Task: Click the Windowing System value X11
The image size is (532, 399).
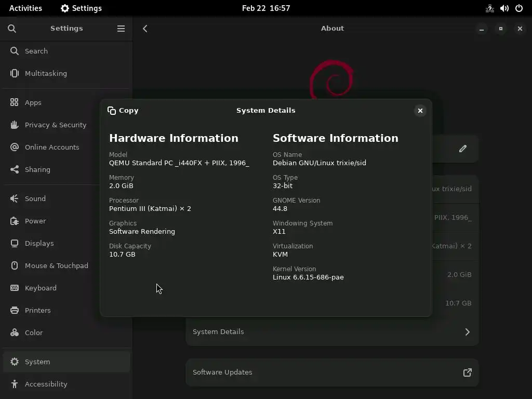Action: (279, 231)
